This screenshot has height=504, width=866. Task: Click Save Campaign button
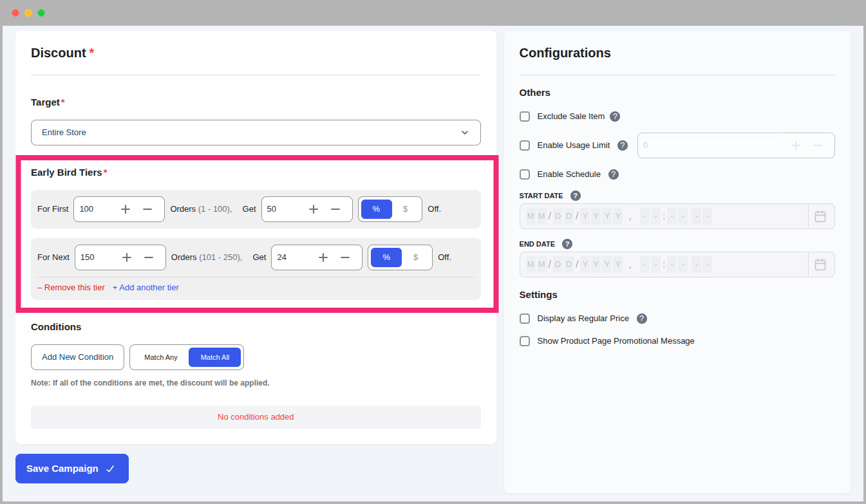[x=72, y=469]
